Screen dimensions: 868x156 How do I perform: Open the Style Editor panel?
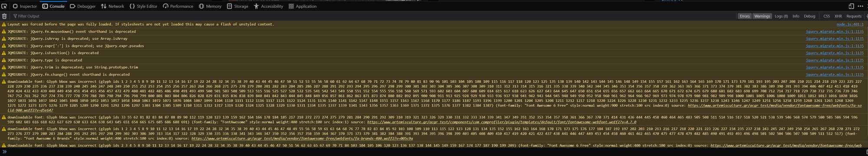click(x=144, y=6)
